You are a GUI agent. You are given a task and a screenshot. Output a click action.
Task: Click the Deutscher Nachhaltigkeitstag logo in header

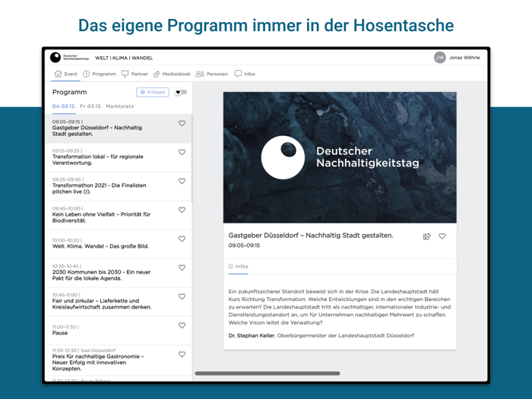70,57
